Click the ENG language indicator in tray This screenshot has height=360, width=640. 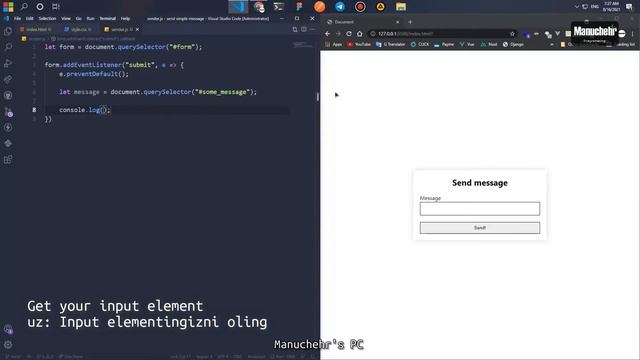pos(595,7)
